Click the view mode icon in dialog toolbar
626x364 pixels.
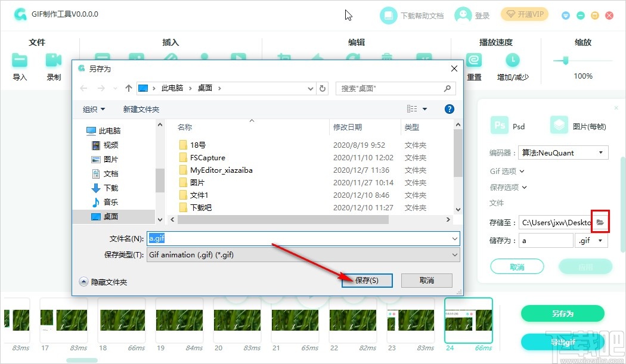411,109
